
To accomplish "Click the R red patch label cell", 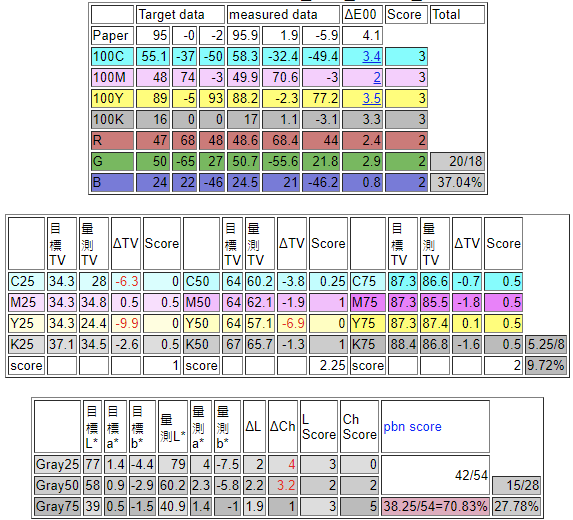I will tap(113, 140).
